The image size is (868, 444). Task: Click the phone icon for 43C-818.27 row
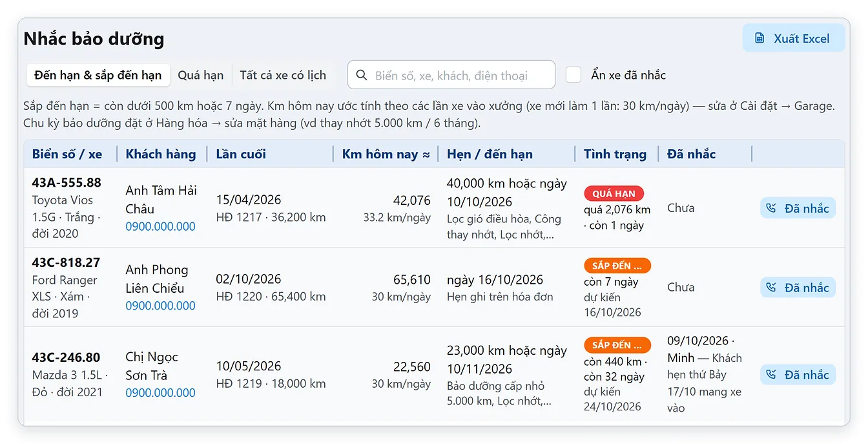[770, 288]
